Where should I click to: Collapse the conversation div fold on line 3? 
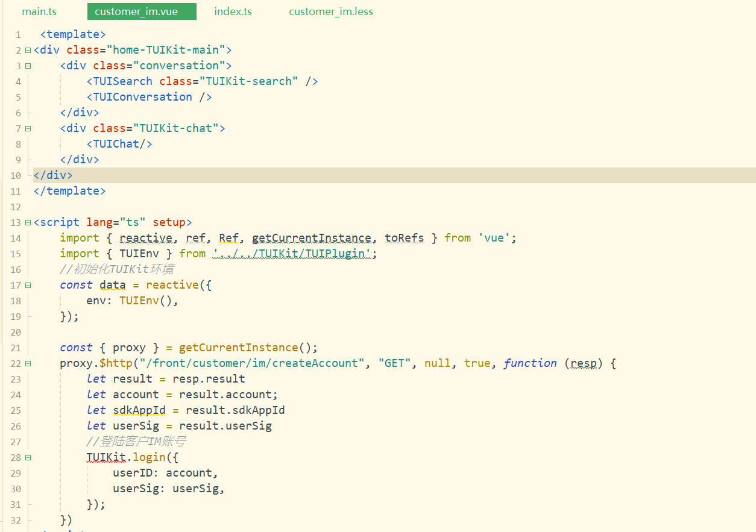tap(28, 66)
